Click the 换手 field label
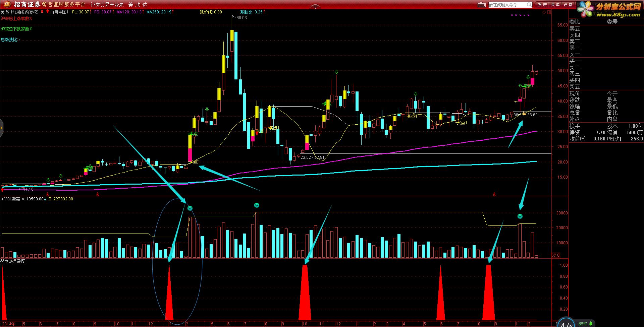The width and height of the screenshot is (644, 327). click(x=575, y=126)
